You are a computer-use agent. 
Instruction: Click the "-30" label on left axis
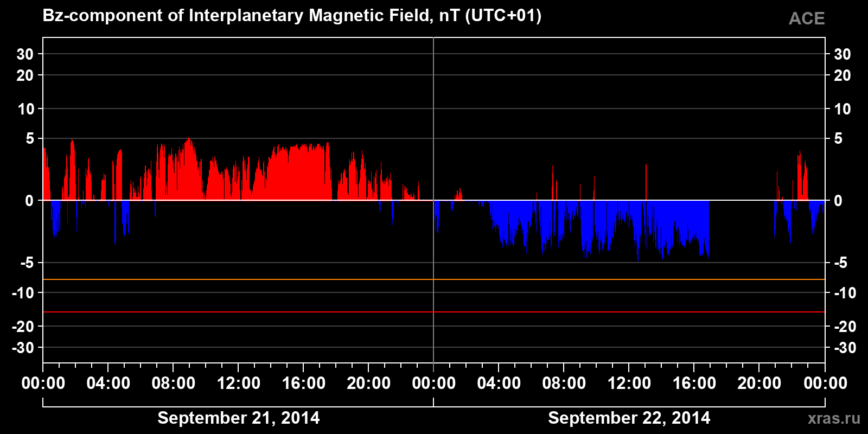coord(23,348)
